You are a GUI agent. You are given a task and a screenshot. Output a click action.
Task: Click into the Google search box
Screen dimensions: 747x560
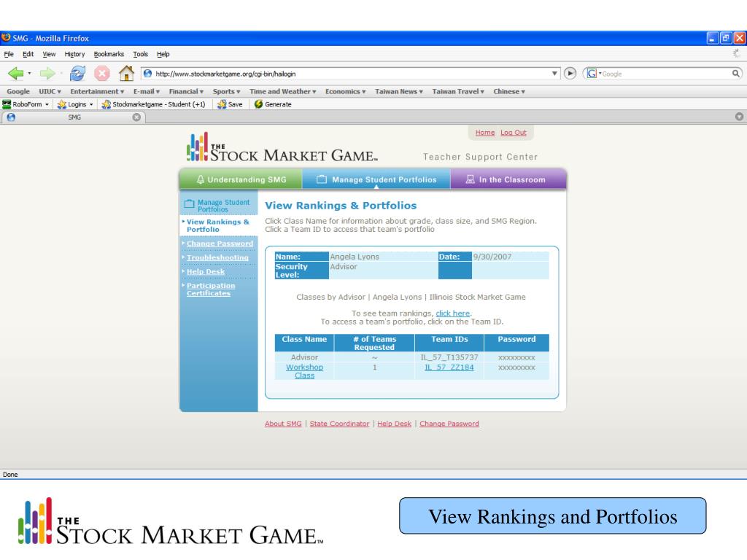666,74
